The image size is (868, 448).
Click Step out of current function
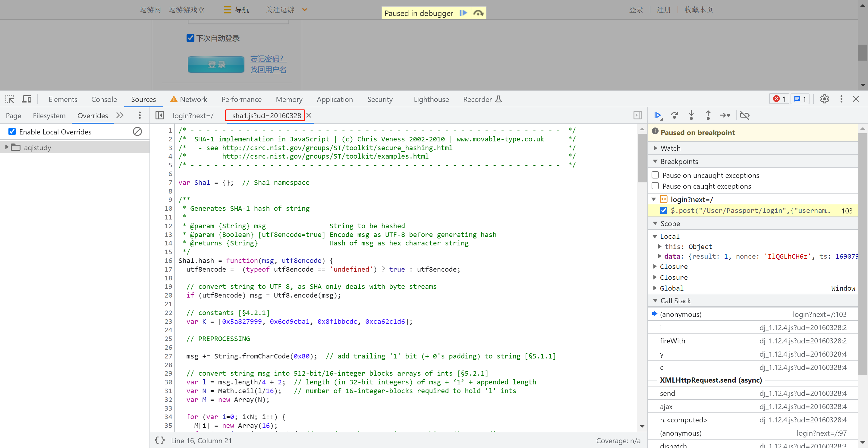tap(708, 115)
